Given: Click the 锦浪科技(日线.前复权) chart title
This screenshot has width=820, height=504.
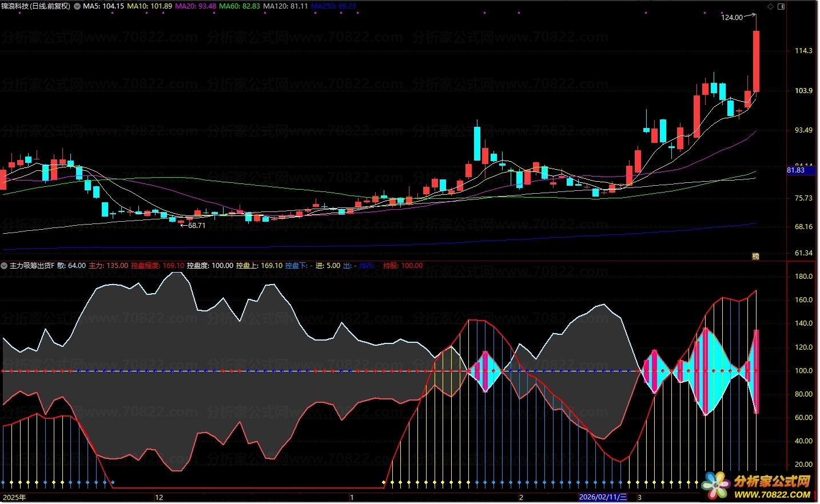Looking at the screenshot, I should coord(35,6).
